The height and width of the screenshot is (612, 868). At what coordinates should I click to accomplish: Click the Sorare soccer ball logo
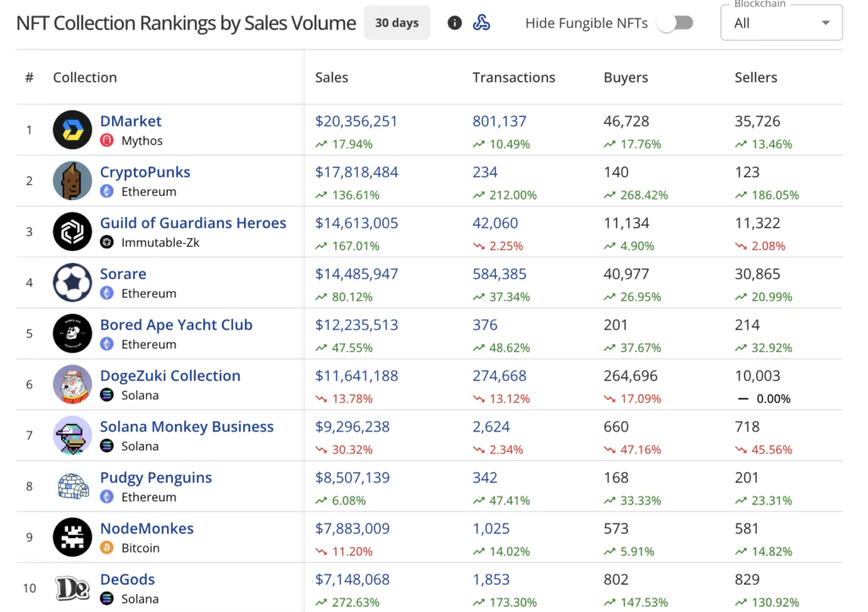pyautogui.click(x=72, y=282)
